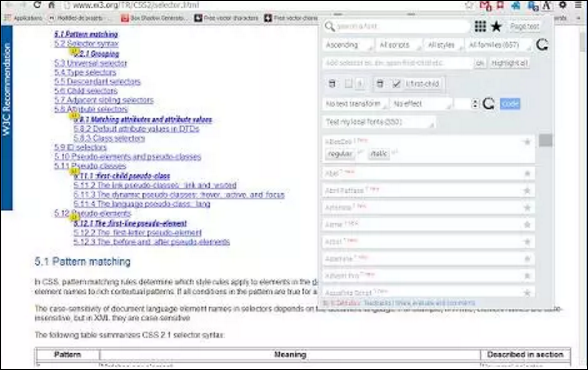This screenshot has height=370, width=588.
Task: Click the Add selector input field
Action: click(397, 63)
